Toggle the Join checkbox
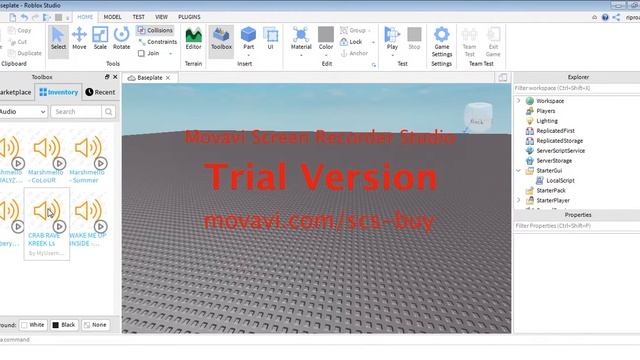 (141, 53)
